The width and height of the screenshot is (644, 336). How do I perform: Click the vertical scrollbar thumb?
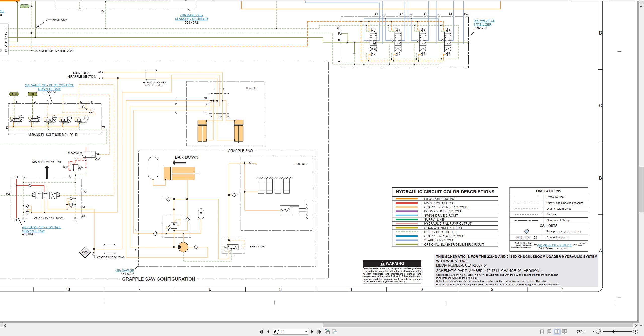tap(641, 189)
